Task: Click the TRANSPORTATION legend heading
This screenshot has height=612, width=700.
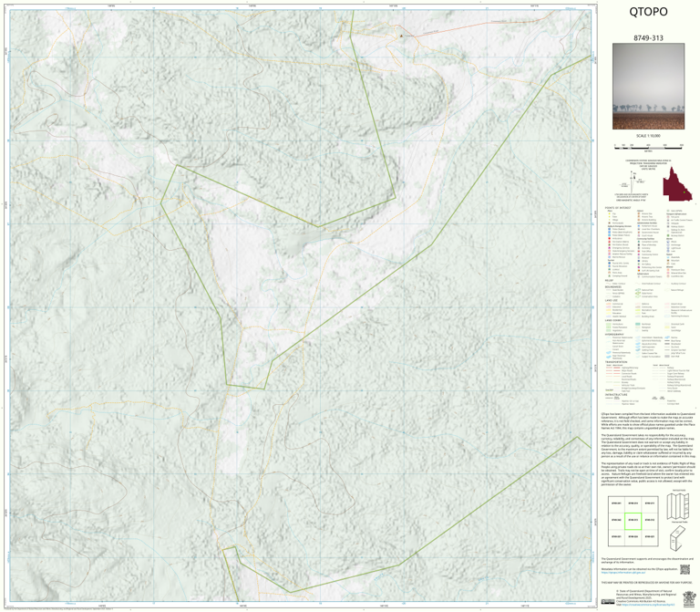Action: (616, 362)
